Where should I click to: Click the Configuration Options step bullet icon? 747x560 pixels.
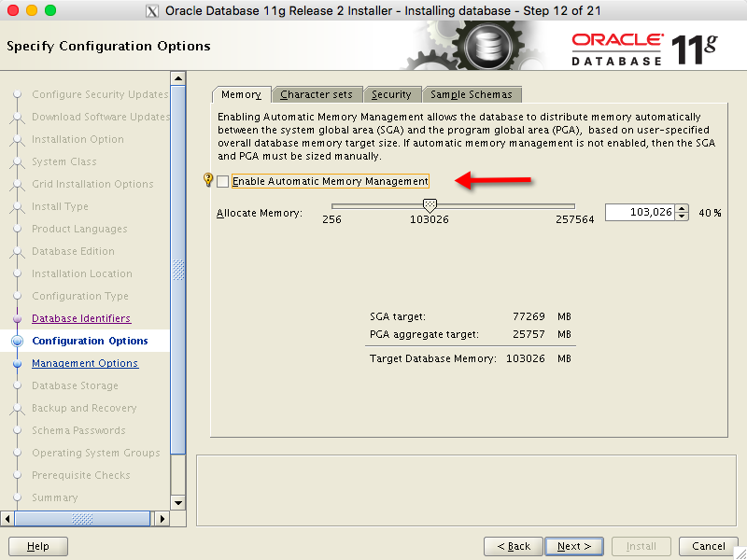pyautogui.click(x=17, y=342)
